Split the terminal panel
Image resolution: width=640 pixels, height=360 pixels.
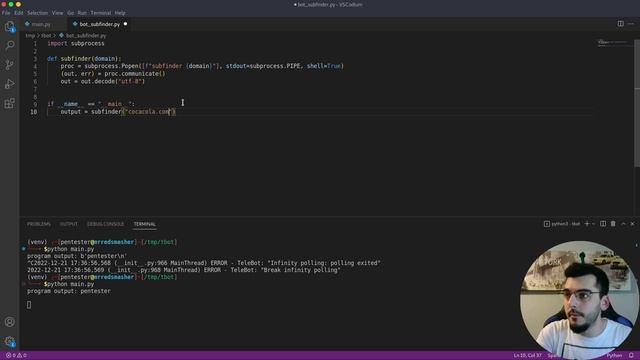603,224
